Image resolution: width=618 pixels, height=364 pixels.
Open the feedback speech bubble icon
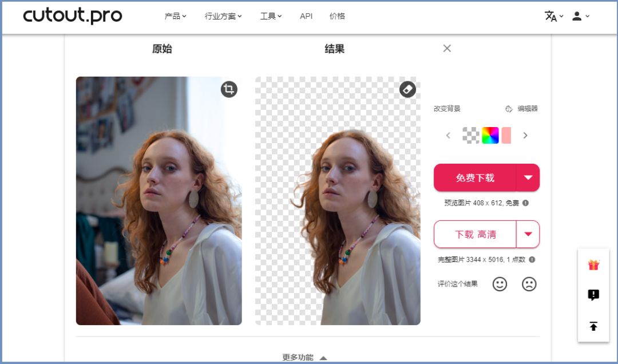click(593, 295)
